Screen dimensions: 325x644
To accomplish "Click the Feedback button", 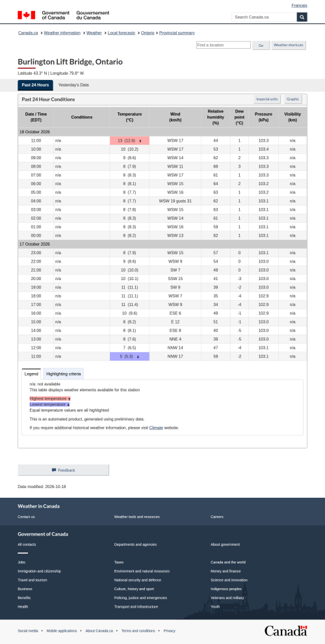I will click(63, 470).
